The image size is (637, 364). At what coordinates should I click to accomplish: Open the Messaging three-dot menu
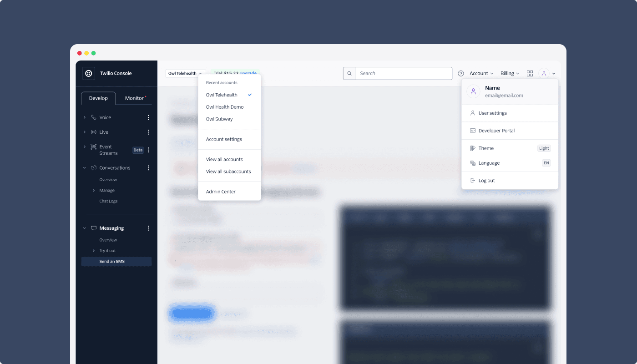[x=148, y=228]
